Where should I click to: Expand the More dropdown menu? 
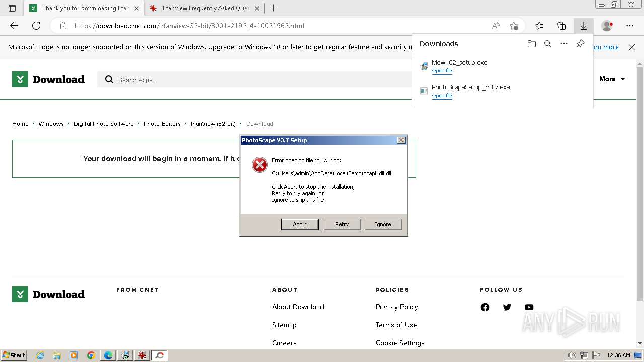tap(612, 79)
